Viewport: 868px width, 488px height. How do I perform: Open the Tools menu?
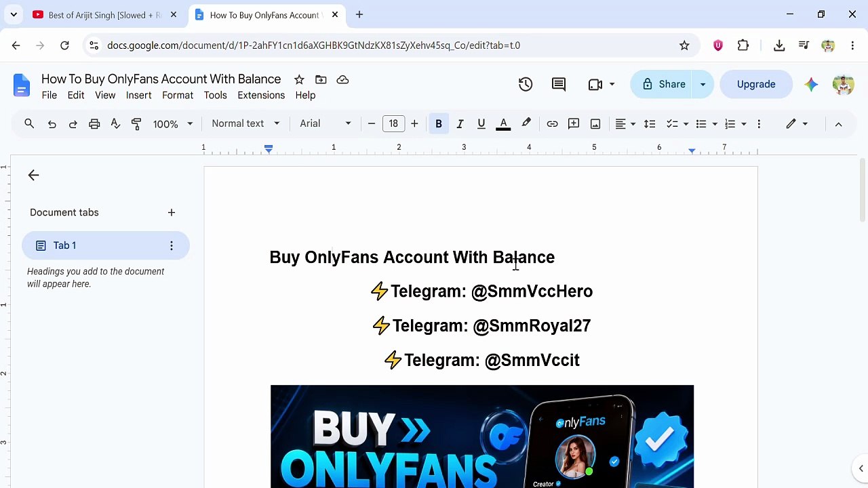(x=216, y=96)
